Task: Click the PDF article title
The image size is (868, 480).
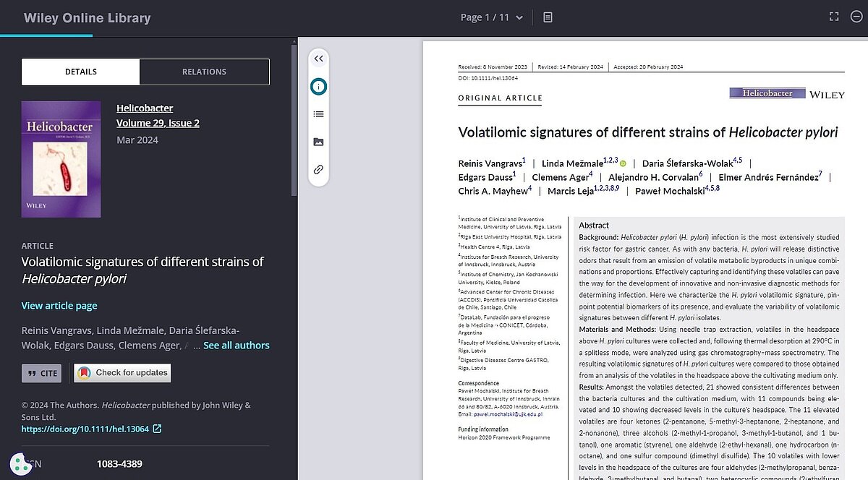Action: point(648,132)
